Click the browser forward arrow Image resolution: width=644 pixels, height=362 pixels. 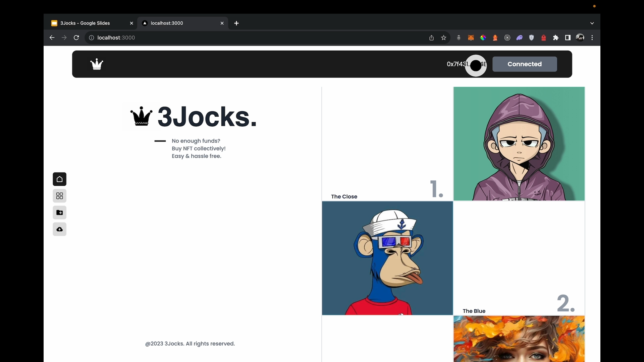coord(64,38)
